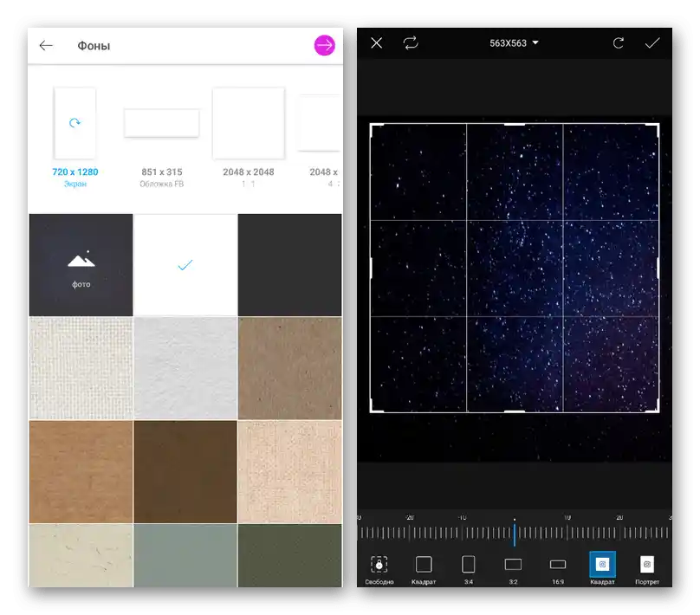Confirm the crop with the checkmark
This screenshot has height=615, width=700.
point(652,42)
